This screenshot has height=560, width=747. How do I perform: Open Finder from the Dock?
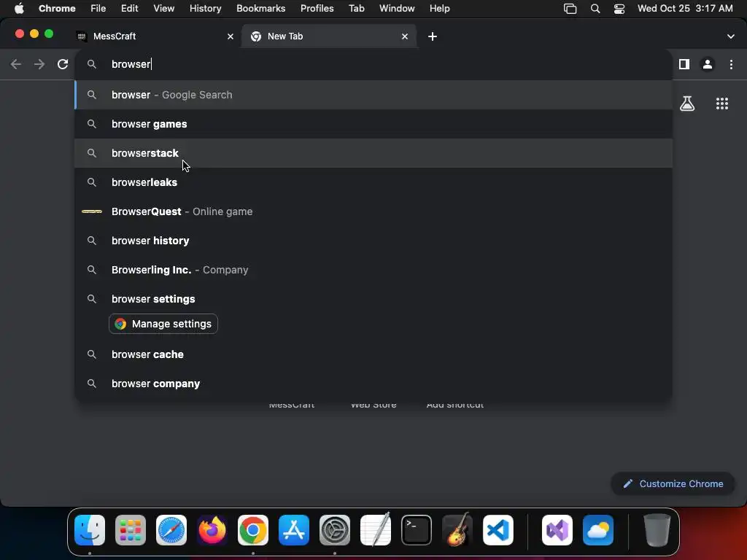click(x=90, y=529)
